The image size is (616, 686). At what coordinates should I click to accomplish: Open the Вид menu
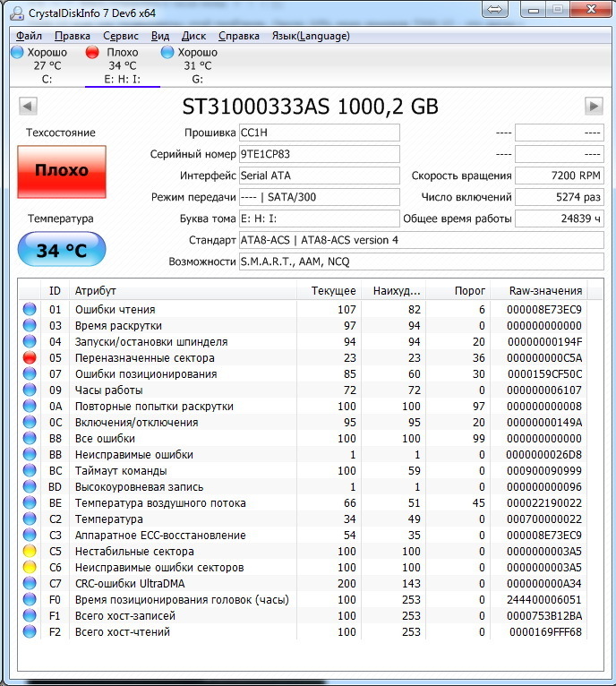coord(160,36)
